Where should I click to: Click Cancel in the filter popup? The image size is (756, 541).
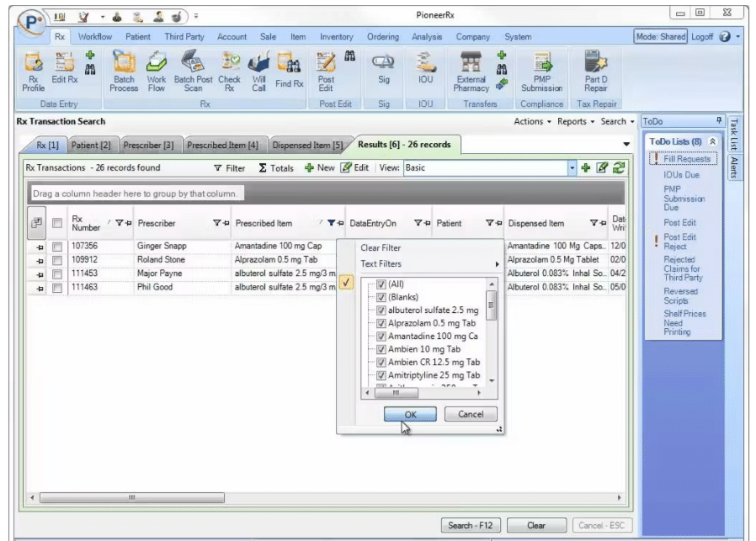pos(471,414)
